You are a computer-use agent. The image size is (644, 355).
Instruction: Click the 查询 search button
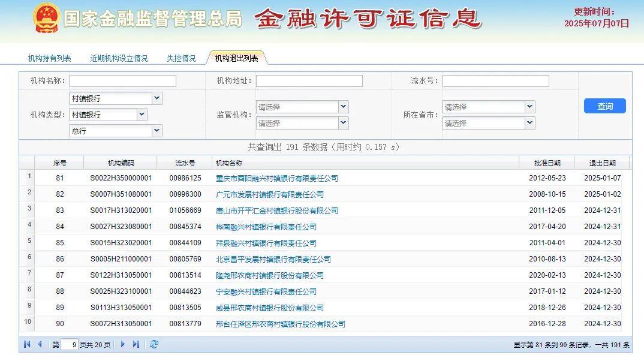coord(604,106)
